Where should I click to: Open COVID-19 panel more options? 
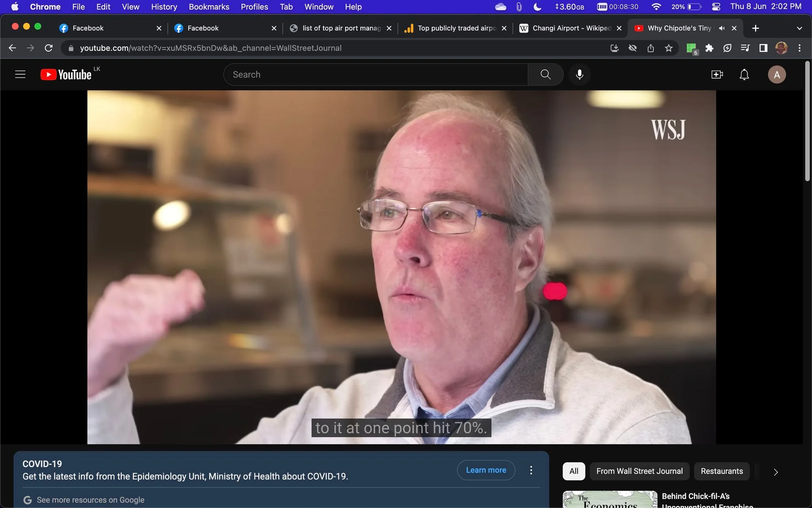click(x=531, y=470)
